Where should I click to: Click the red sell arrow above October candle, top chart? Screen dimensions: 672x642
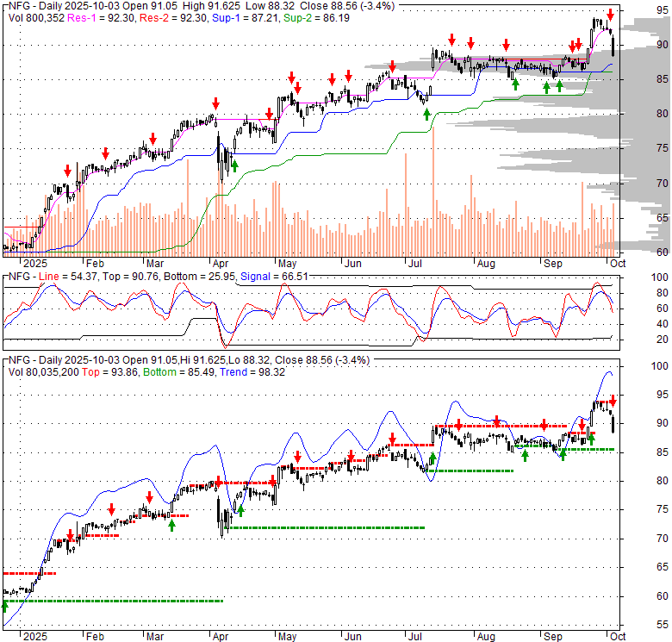click(x=610, y=15)
